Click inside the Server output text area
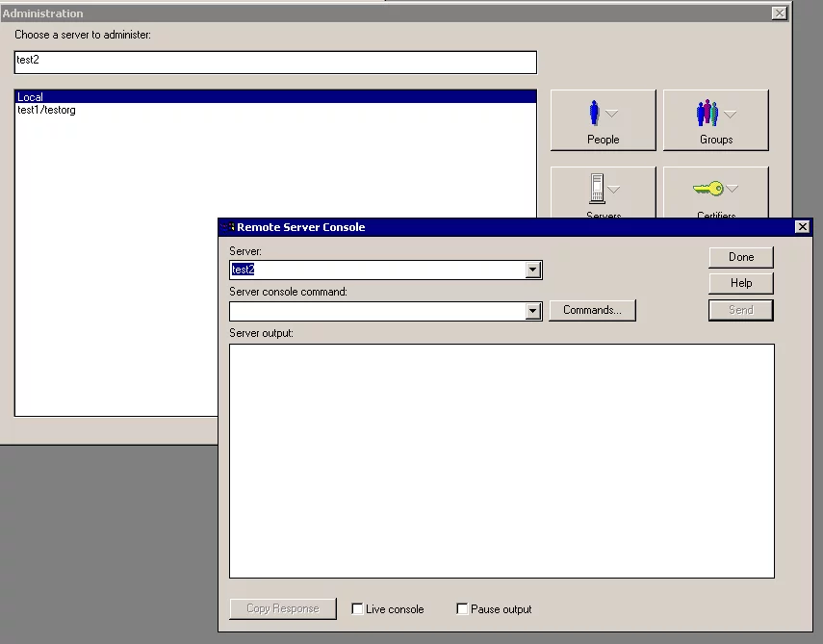Viewport: 823px width, 644px height. 501,460
